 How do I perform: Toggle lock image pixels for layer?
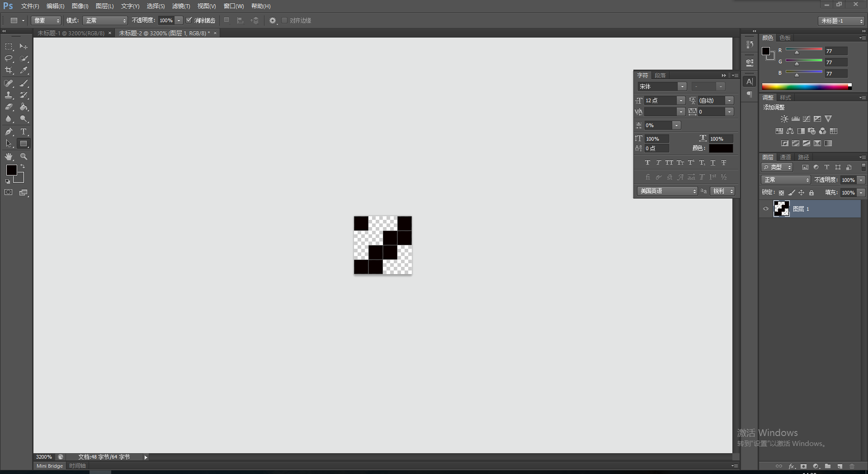[x=791, y=193]
